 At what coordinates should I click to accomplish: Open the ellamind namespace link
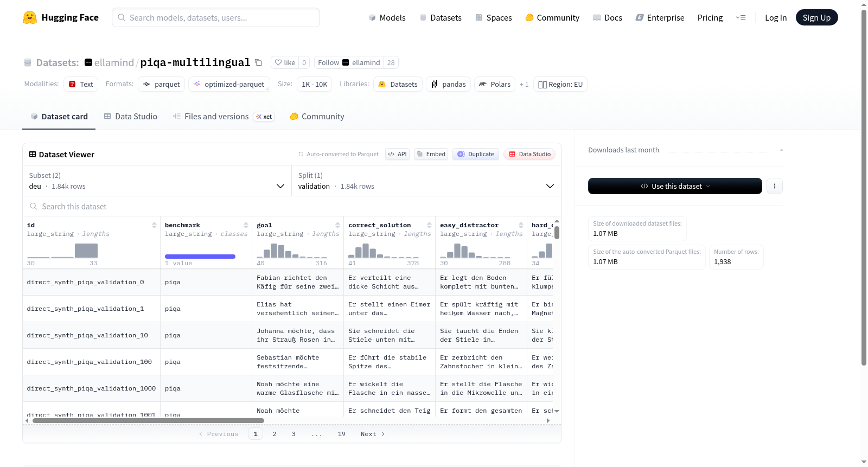pos(114,62)
